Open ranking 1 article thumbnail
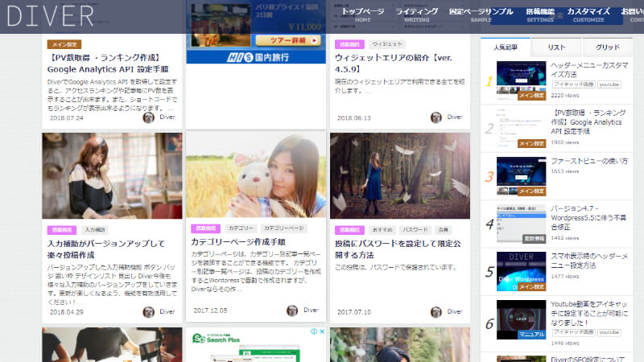 [521, 80]
